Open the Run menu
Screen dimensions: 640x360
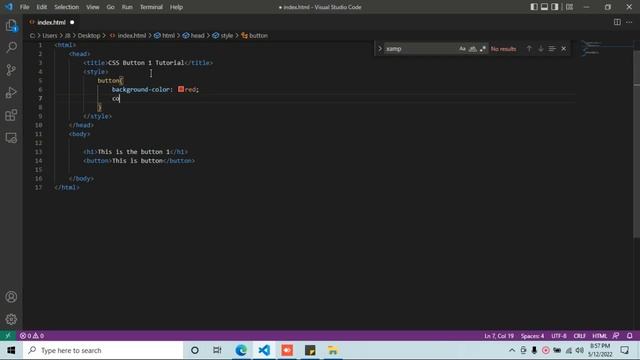[127, 7]
